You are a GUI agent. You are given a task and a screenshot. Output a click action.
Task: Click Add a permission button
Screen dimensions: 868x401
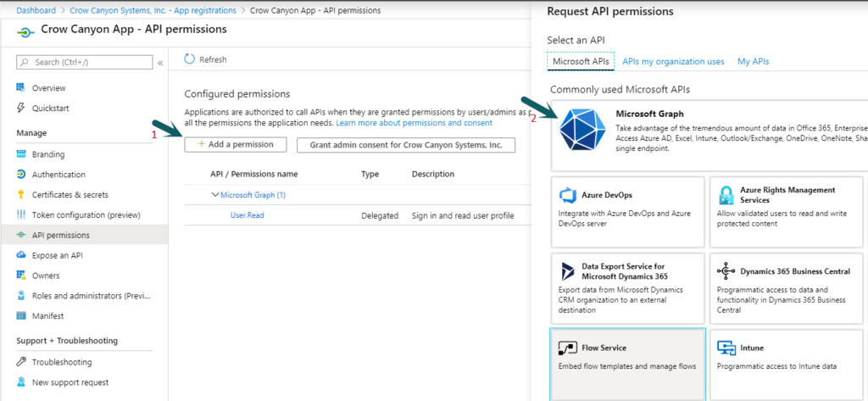236,144
